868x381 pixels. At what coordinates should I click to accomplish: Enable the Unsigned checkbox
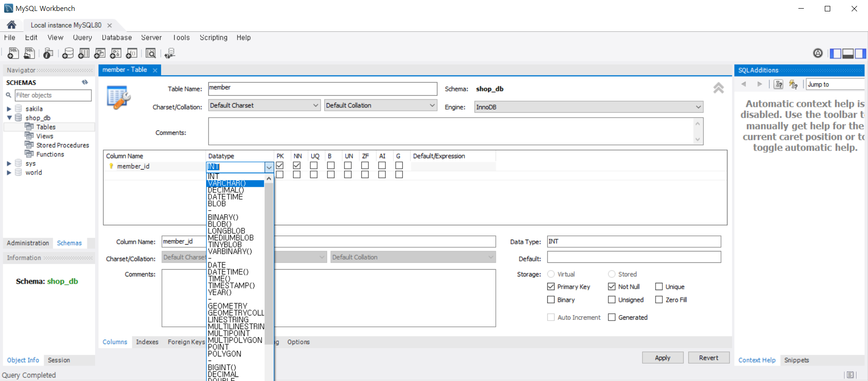point(612,300)
